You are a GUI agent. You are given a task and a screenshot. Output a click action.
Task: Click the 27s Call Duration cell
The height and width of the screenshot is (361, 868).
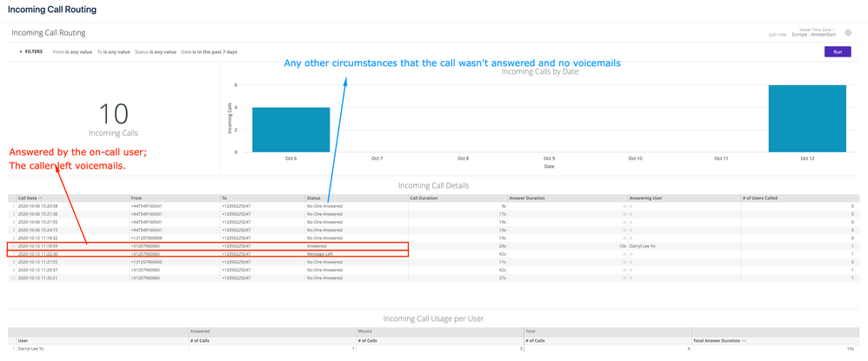[503, 278]
